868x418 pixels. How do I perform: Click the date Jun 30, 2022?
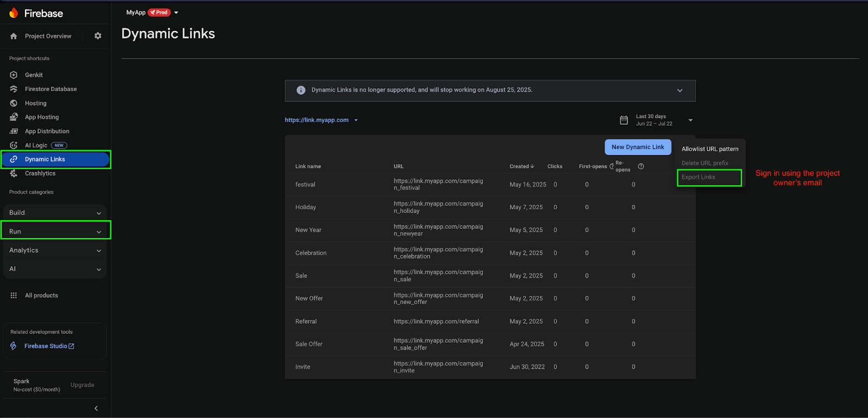[x=527, y=367]
